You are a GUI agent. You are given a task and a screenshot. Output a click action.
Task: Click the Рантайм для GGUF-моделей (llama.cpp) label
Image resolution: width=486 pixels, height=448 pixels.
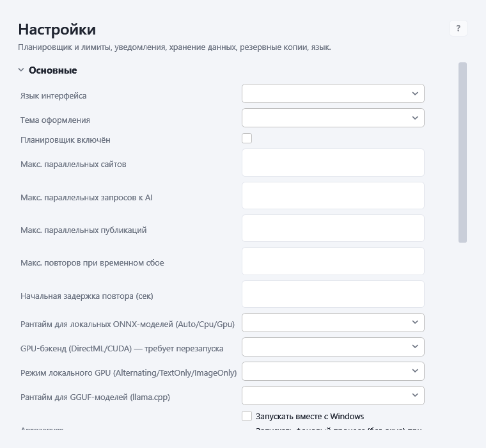click(x=95, y=397)
